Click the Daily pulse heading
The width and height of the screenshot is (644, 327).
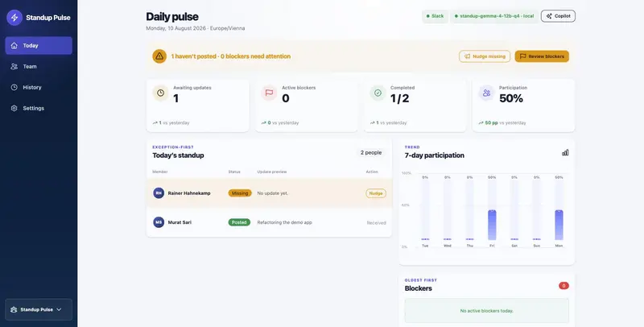tap(172, 17)
